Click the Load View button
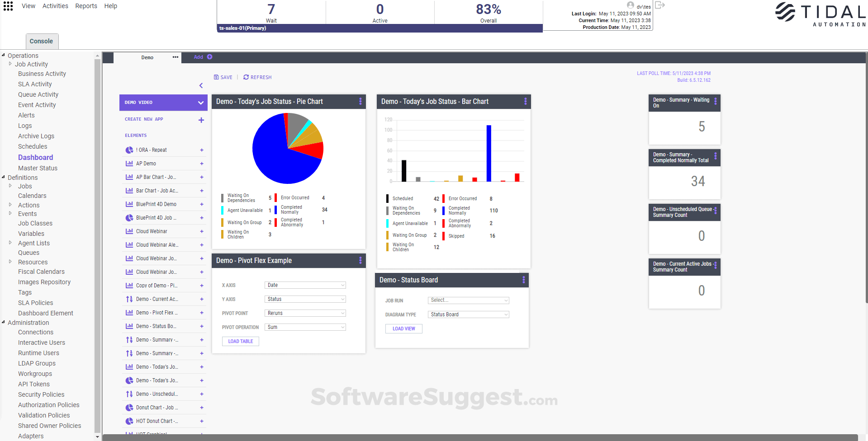Viewport: 868px width, 441px height. (403, 328)
